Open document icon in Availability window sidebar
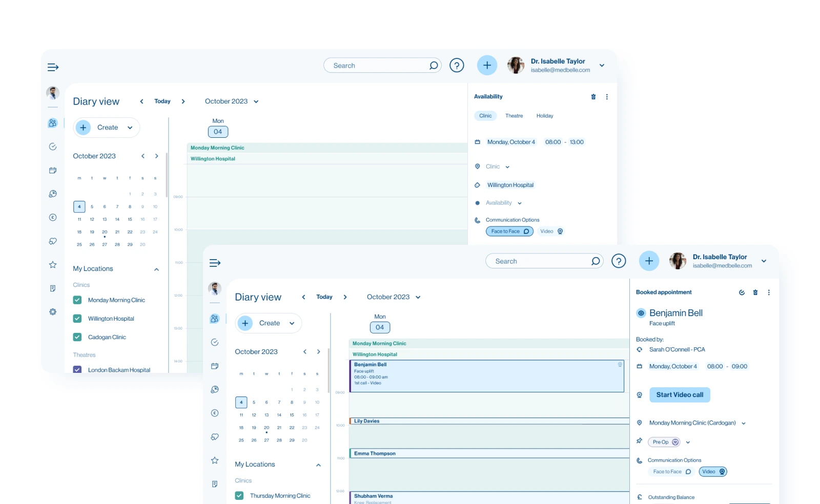 tap(53, 288)
